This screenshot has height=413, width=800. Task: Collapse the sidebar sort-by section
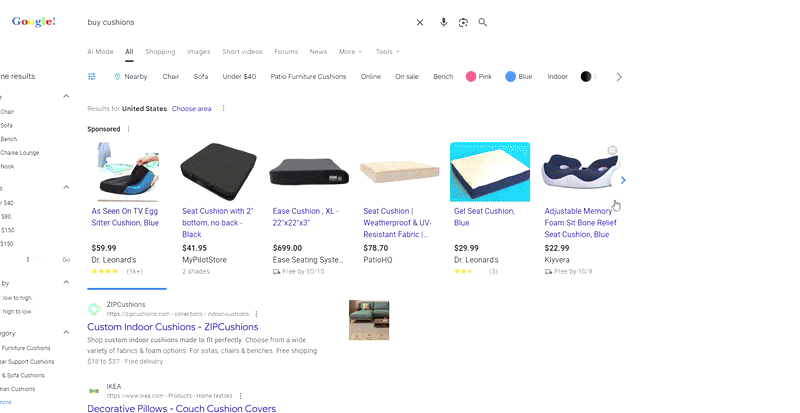(66, 282)
